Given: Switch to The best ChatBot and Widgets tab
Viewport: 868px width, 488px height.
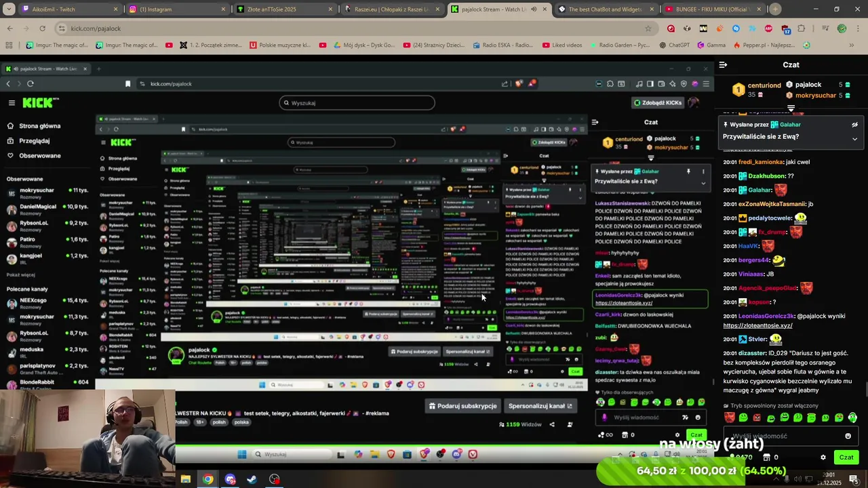Looking at the screenshot, I should pos(605,9).
